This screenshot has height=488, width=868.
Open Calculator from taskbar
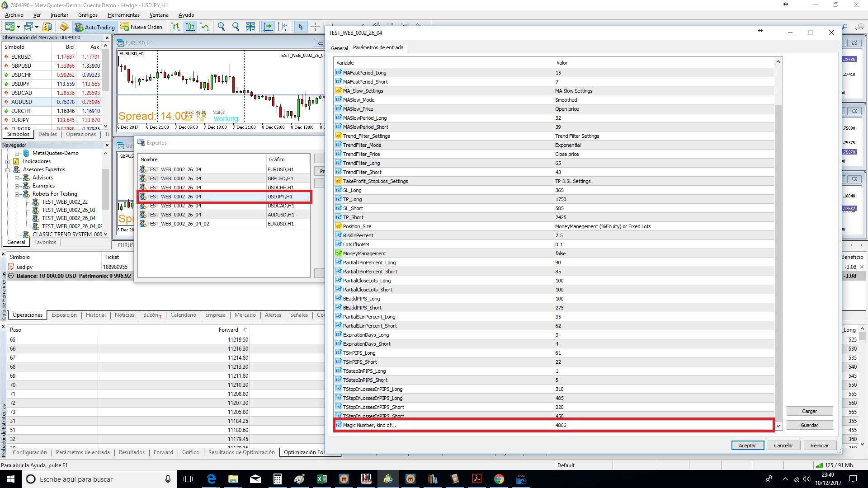tap(278, 479)
